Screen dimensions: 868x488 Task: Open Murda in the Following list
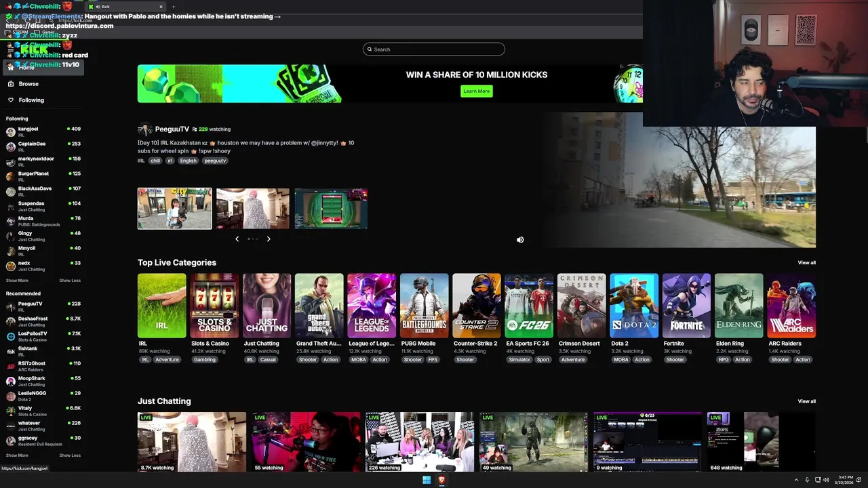[43, 221]
